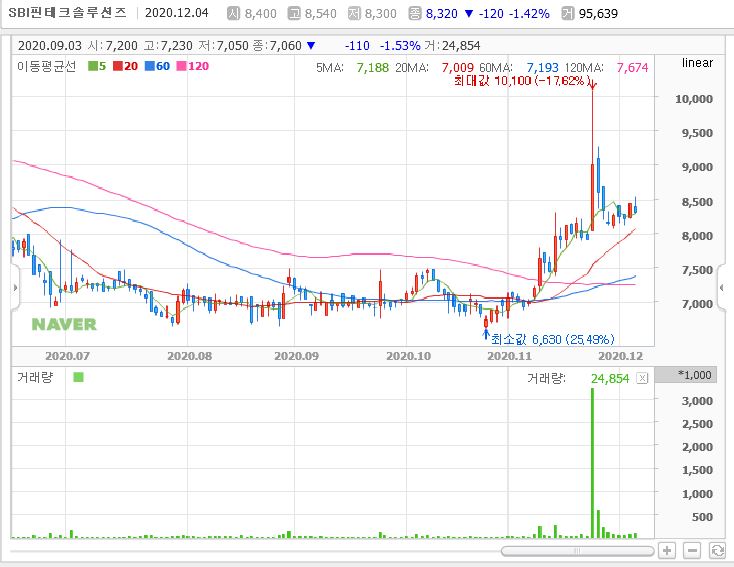This screenshot has height=567, width=734.
Task: Toggle the 120-day moving average swatch
Action: (x=181, y=66)
